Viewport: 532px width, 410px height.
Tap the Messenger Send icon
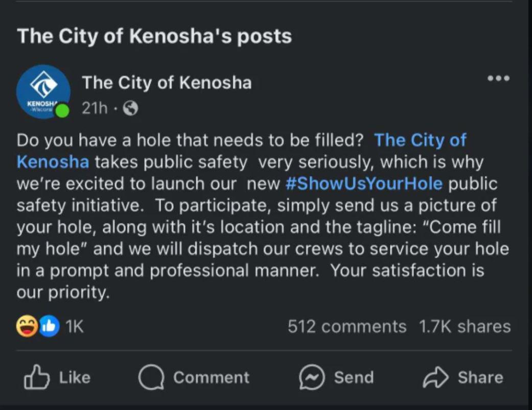311,378
